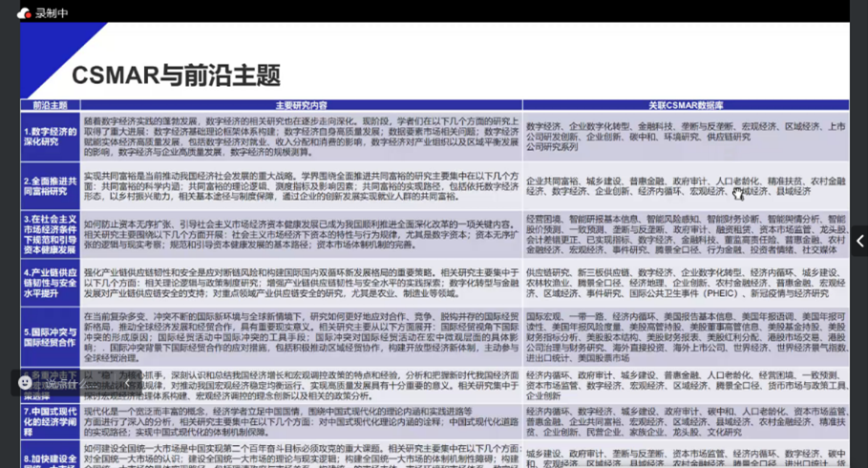Select the 1.数字经济的深化研究 topic cell

tap(50, 136)
